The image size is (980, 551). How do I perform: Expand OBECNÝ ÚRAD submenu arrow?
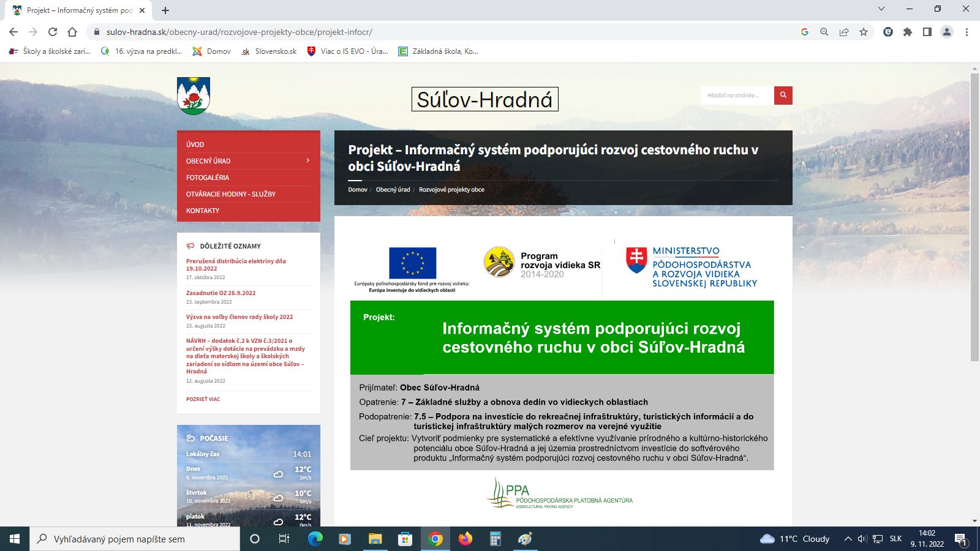click(307, 160)
